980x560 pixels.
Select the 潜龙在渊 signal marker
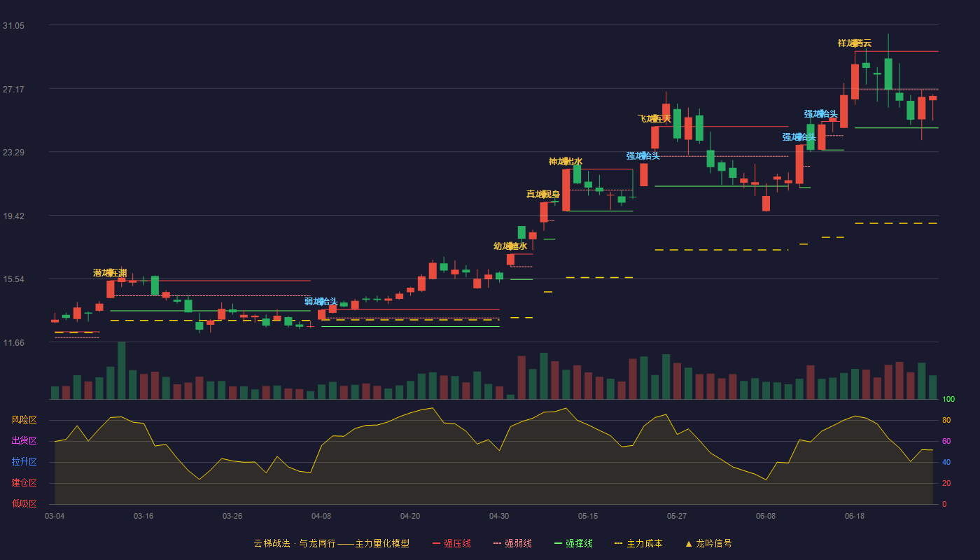pyautogui.click(x=110, y=273)
